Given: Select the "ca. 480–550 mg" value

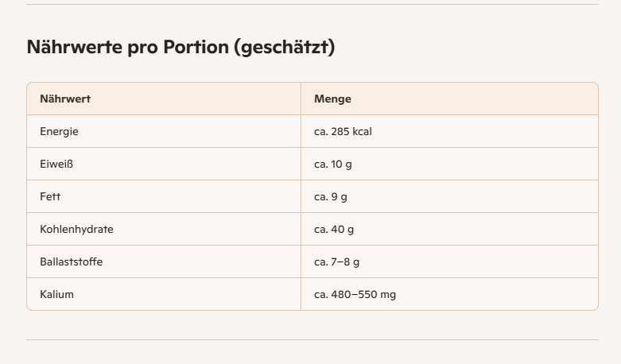Looking at the screenshot, I should (x=355, y=295).
